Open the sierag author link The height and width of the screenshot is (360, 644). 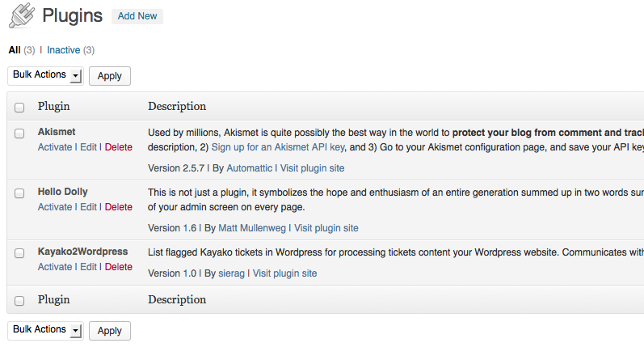coord(231,273)
